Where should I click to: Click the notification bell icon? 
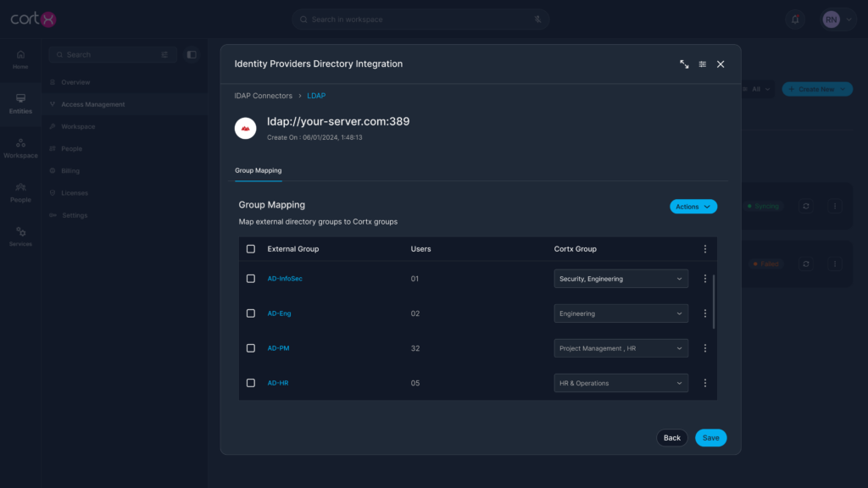coord(795,19)
